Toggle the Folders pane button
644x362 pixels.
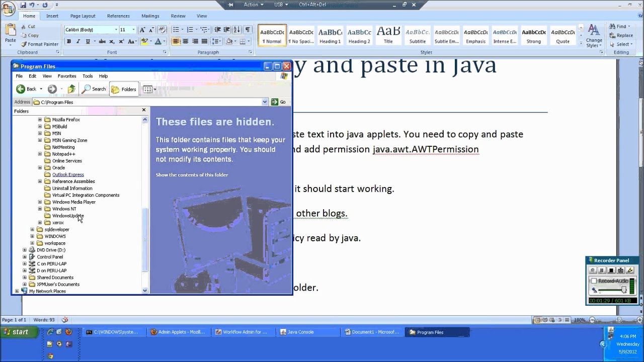(x=124, y=89)
